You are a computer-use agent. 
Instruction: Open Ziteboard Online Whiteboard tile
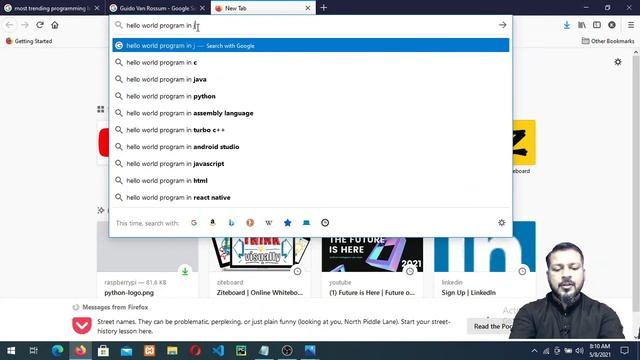point(260,267)
